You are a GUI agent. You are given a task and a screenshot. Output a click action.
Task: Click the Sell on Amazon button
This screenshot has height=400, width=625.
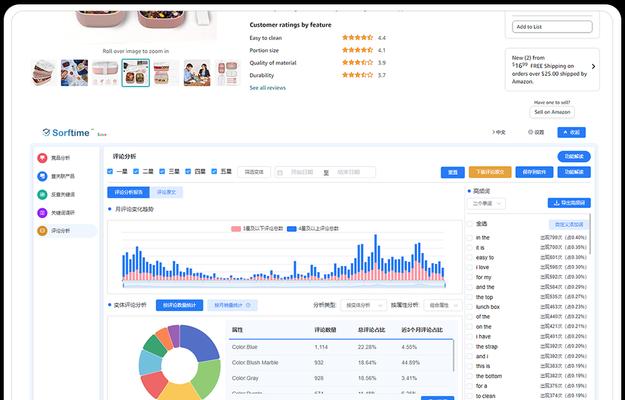(552, 112)
